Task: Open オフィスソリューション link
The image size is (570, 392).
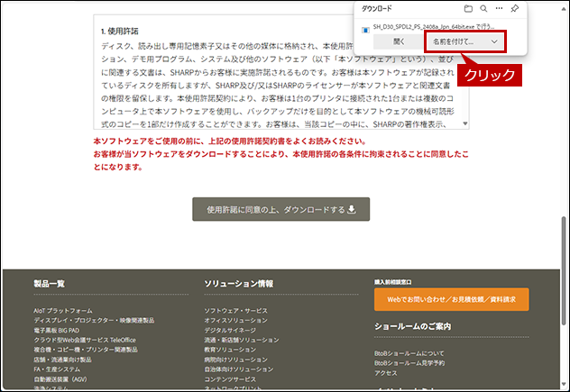Action: [x=235, y=321]
